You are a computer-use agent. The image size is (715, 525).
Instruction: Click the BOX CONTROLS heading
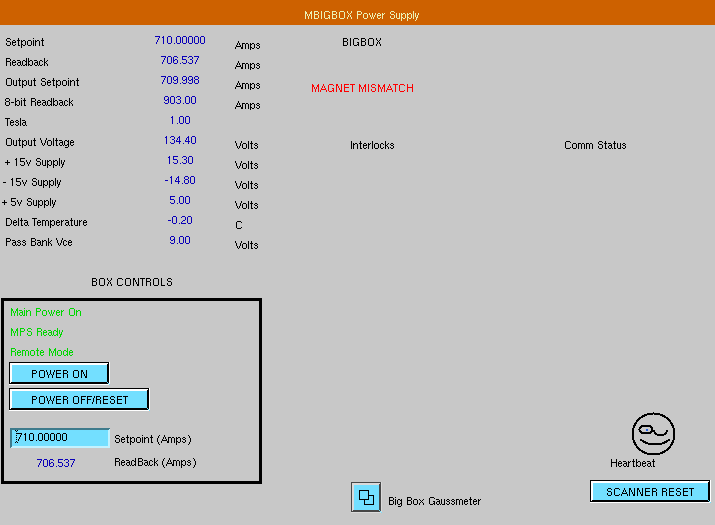(x=132, y=282)
